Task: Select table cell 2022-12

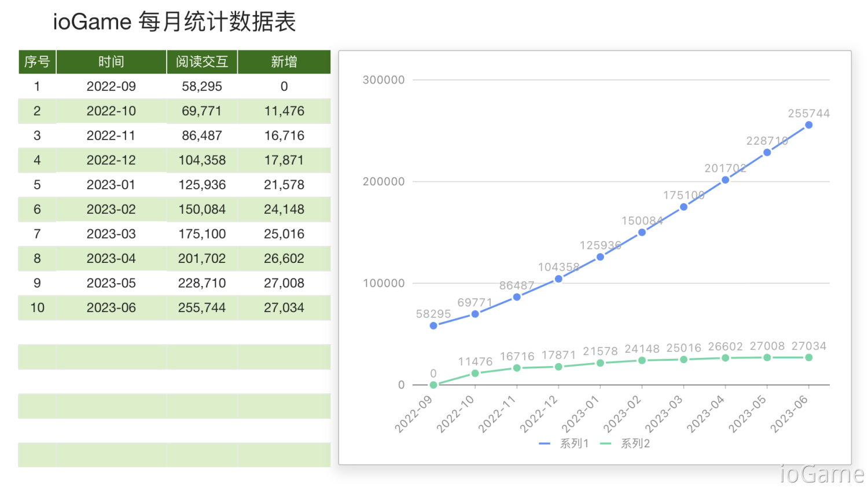Action: [111, 160]
